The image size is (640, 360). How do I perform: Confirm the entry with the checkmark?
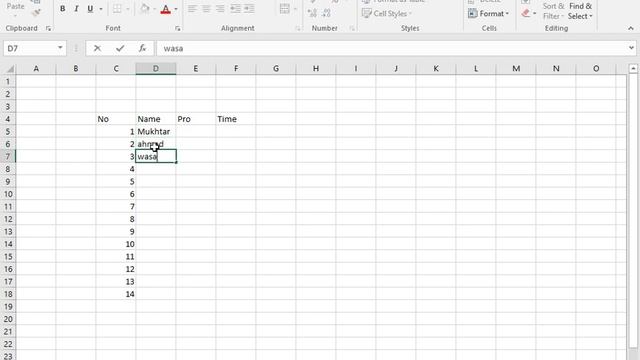pos(120,48)
